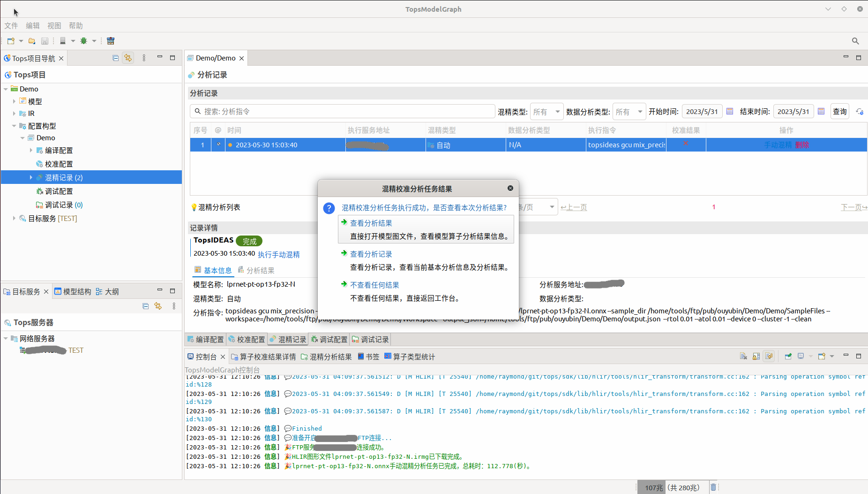
Task: Switch to the 模型结构 tab
Action: point(73,292)
